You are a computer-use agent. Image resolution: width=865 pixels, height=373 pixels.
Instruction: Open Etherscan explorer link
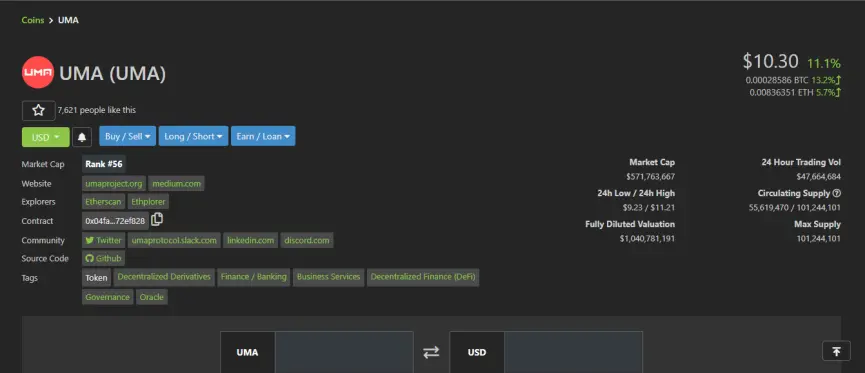(104, 202)
